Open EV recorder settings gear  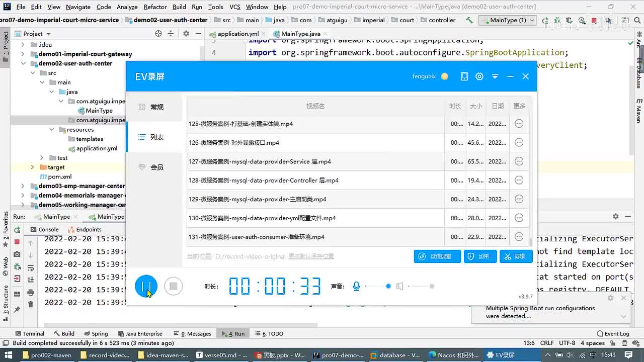[479, 76]
